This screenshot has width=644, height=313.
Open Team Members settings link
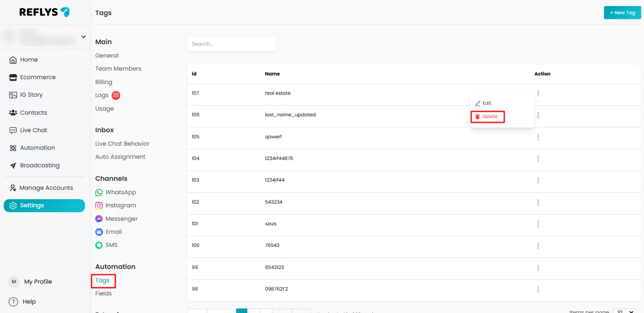[118, 69]
